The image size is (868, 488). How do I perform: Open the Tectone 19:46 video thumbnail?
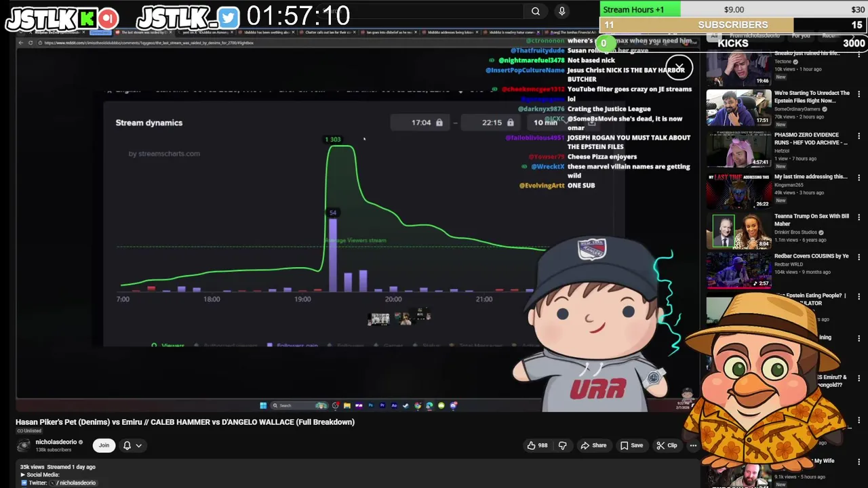point(738,67)
